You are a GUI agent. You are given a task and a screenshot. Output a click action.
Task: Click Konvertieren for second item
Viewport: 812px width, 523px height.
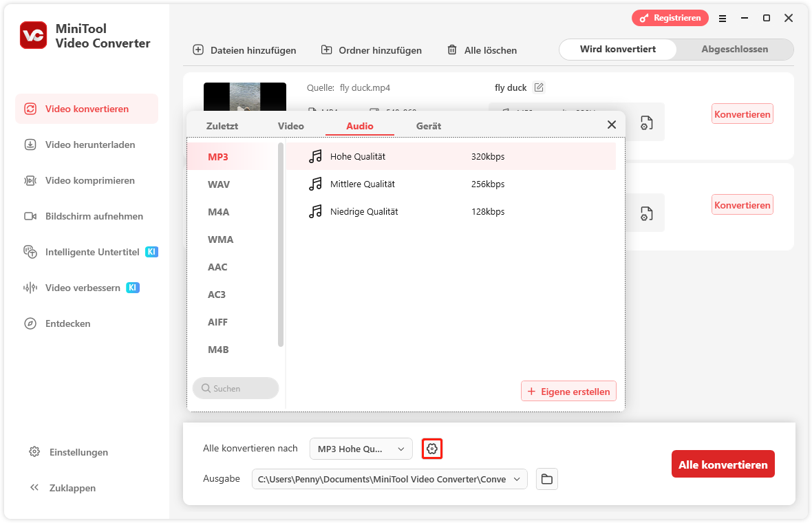click(742, 204)
